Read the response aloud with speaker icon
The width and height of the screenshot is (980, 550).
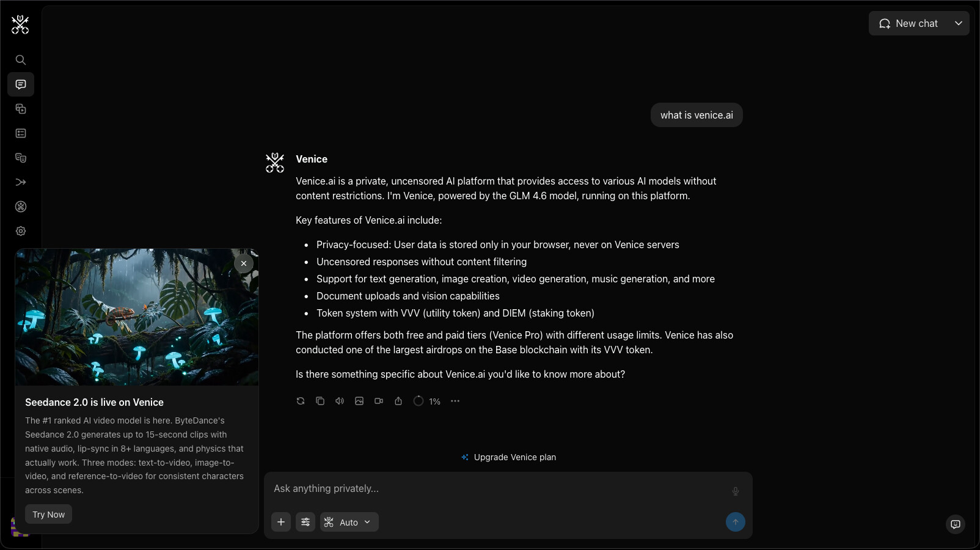[340, 401]
